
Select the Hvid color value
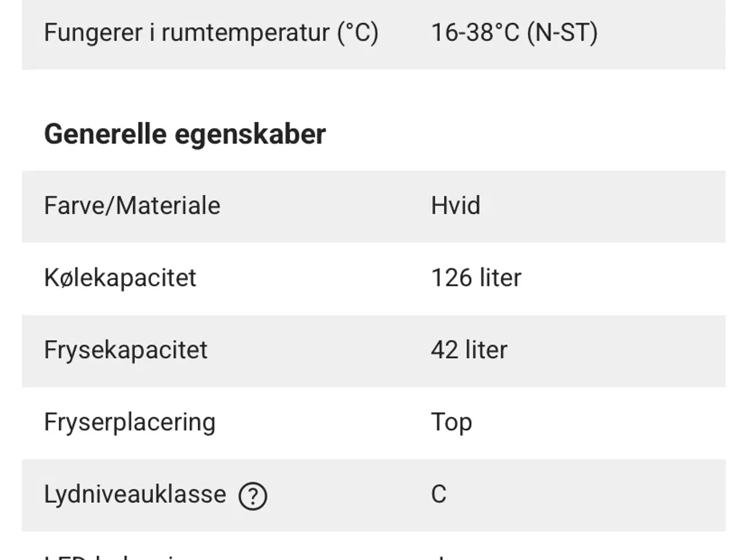click(456, 206)
